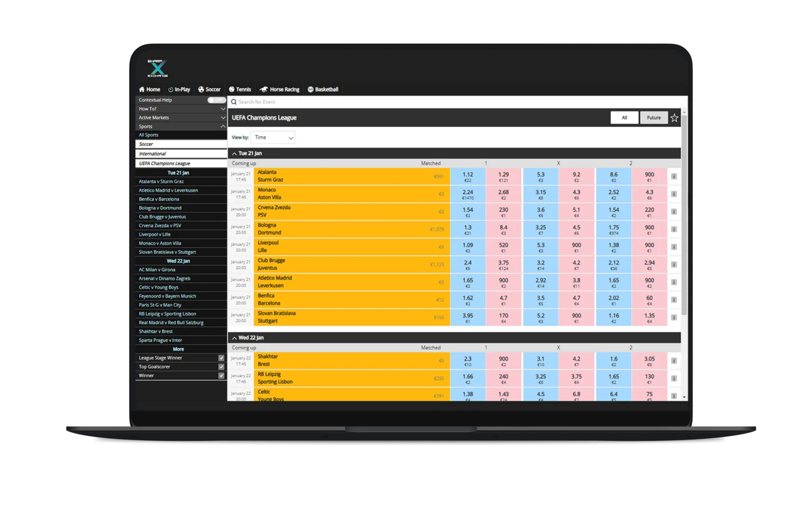Viewport: 812px width, 509px height.
Task: Open info icon for RB Leipzig v Sporting Lisbon
Action: [x=674, y=378]
